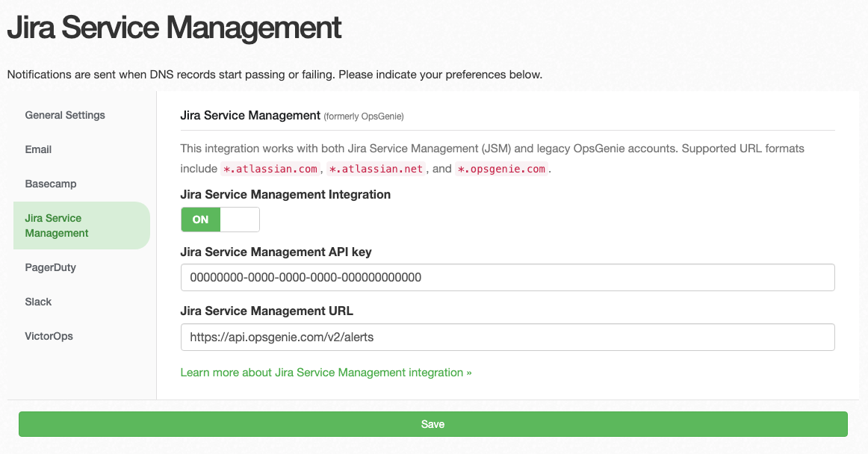Click the right half of the ON/OFF switch
The width and height of the screenshot is (868, 454).
pos(241,219)
